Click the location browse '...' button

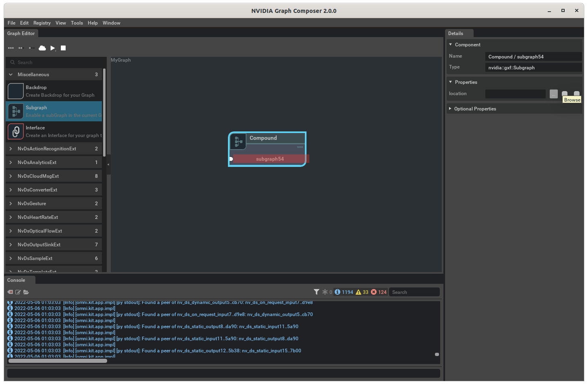pos(554,94)
